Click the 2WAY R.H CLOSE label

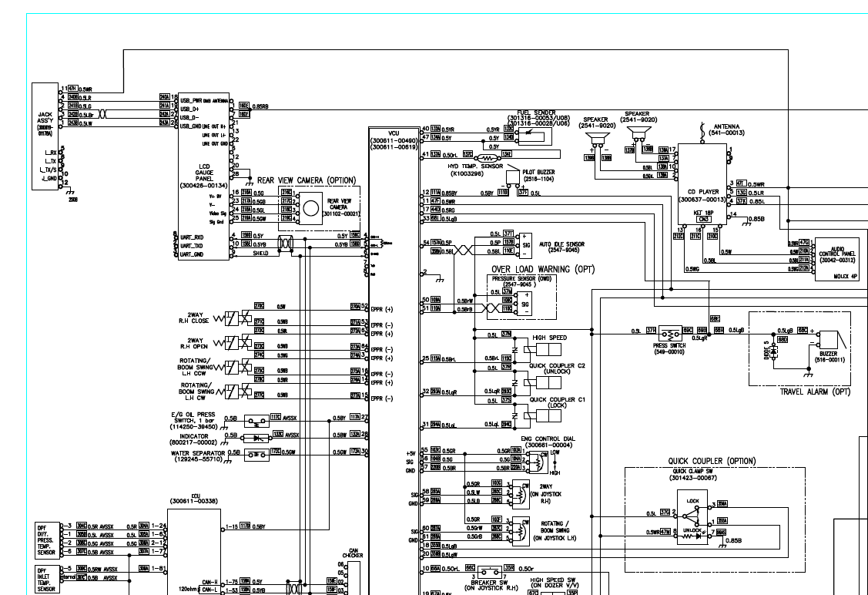pos(193,318)
